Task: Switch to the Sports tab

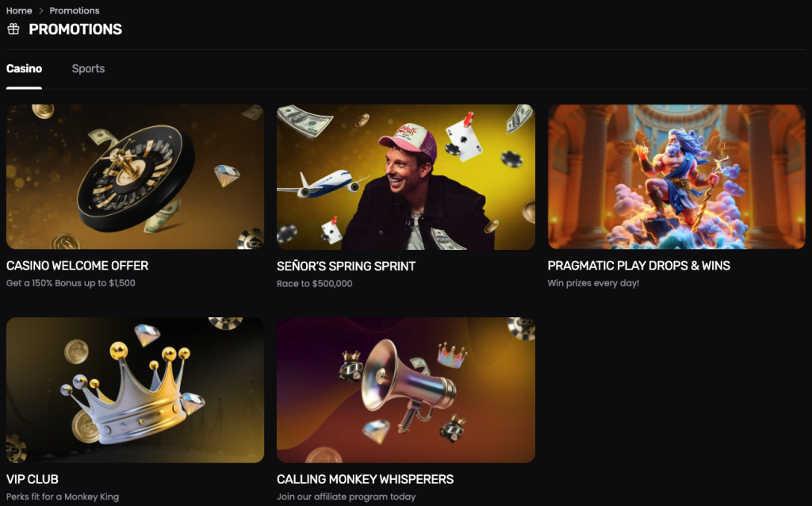Action: pyautogui.click(x=88, y=68)
